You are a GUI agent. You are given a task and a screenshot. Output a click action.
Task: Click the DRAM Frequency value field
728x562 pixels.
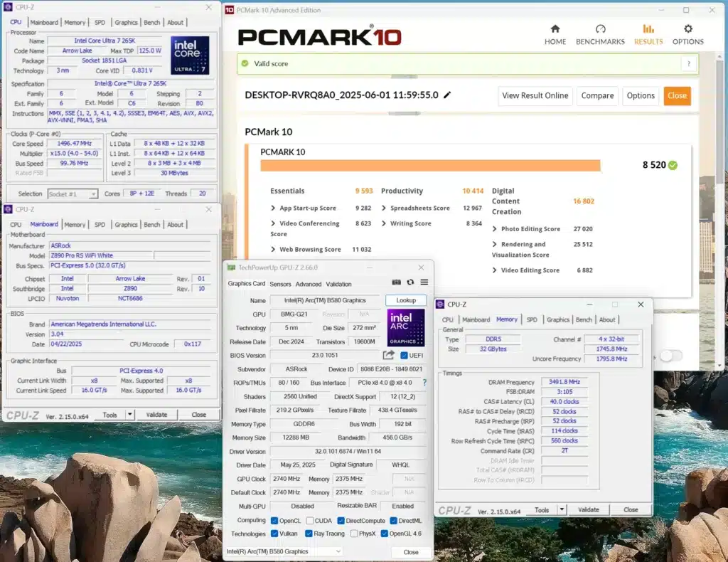[564, 382]
